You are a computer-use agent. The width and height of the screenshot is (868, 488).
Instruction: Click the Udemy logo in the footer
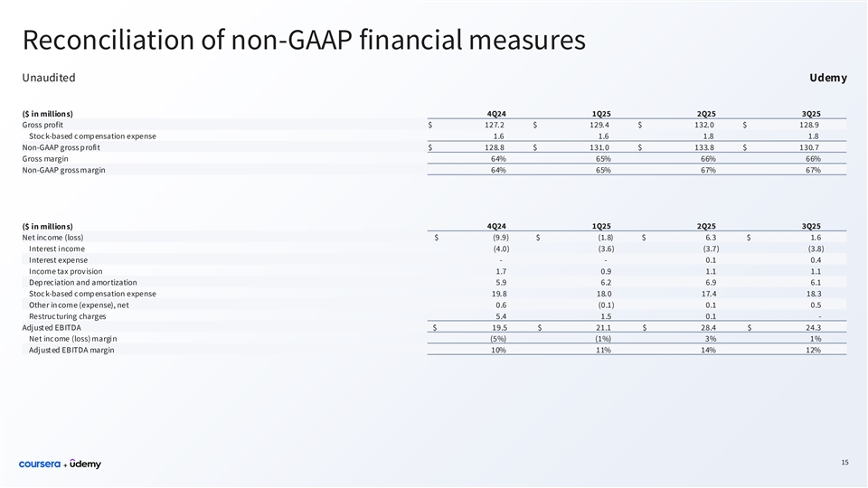[x=86, y=464]
